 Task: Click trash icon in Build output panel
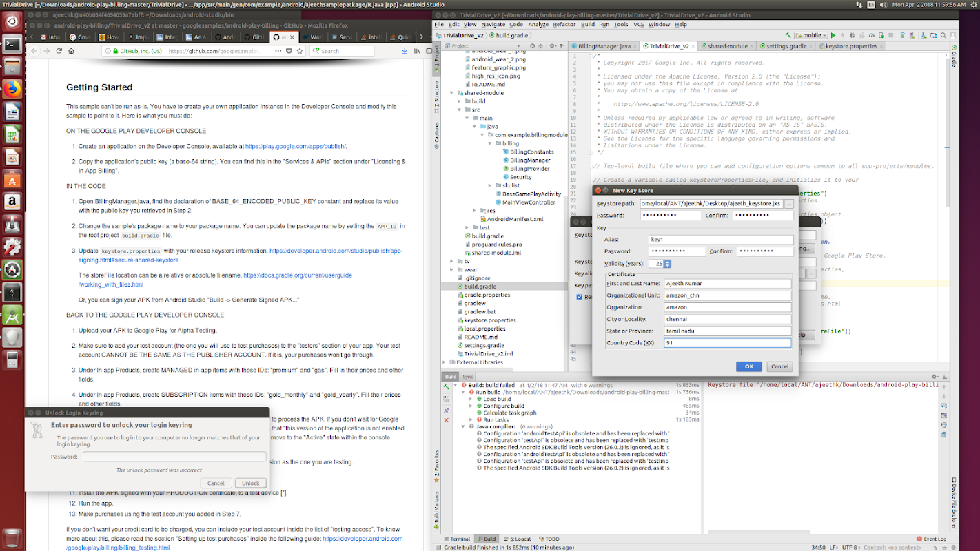pos(943,434)
